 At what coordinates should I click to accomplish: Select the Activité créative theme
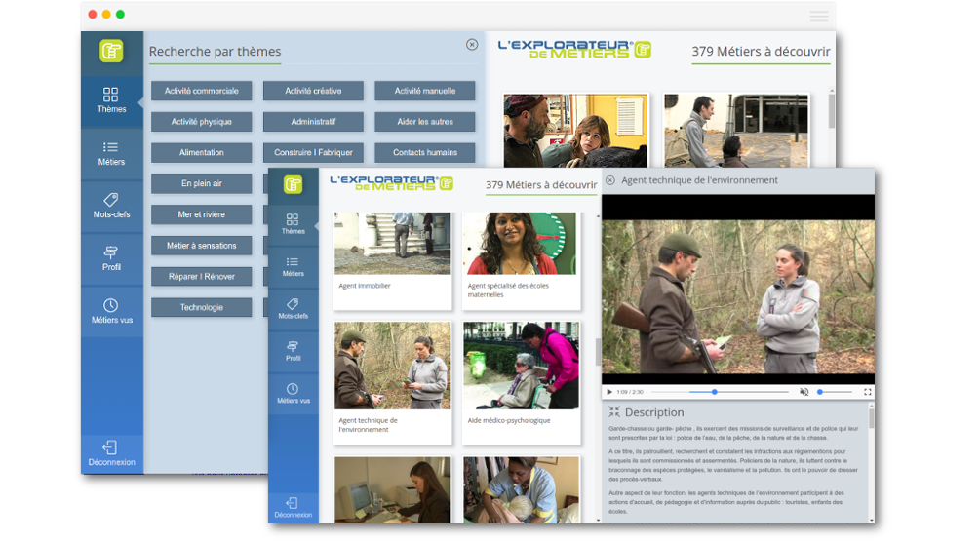313,91
